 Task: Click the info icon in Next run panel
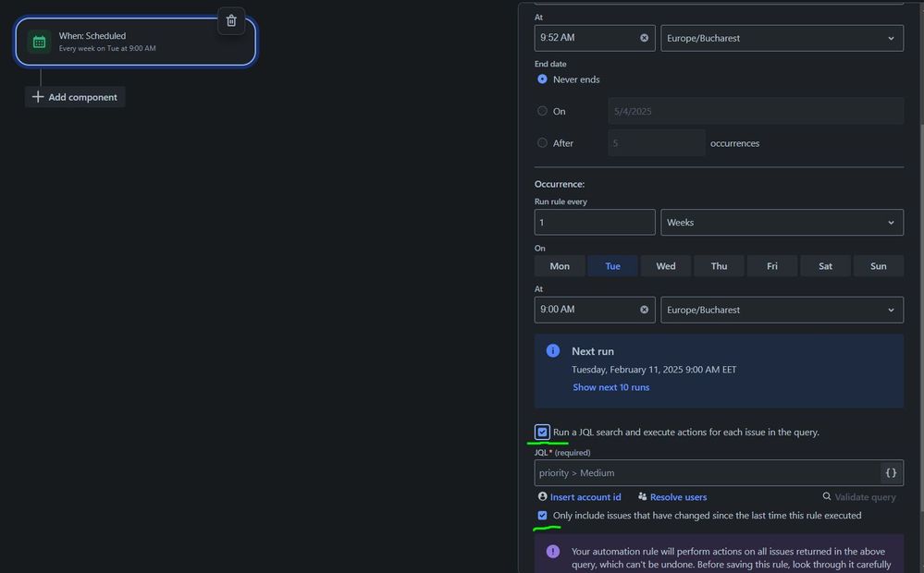pyautogui.click(x=553, y=351)
